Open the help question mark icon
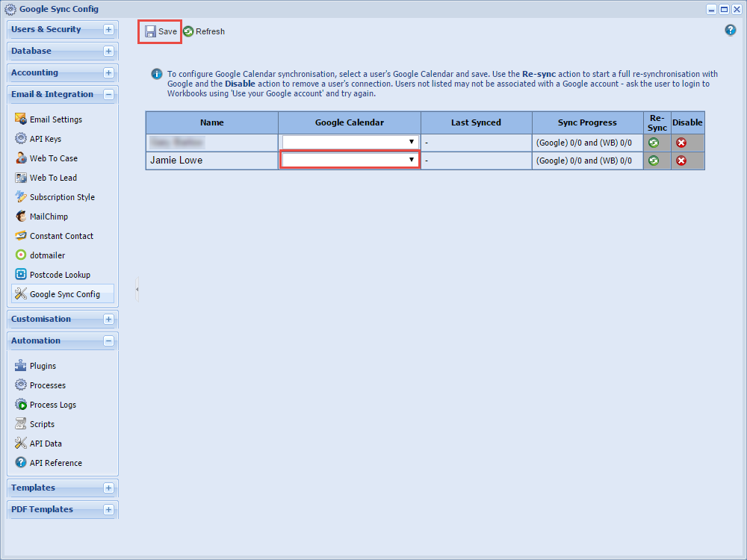 pyautogui.click(x=730, y=30)
